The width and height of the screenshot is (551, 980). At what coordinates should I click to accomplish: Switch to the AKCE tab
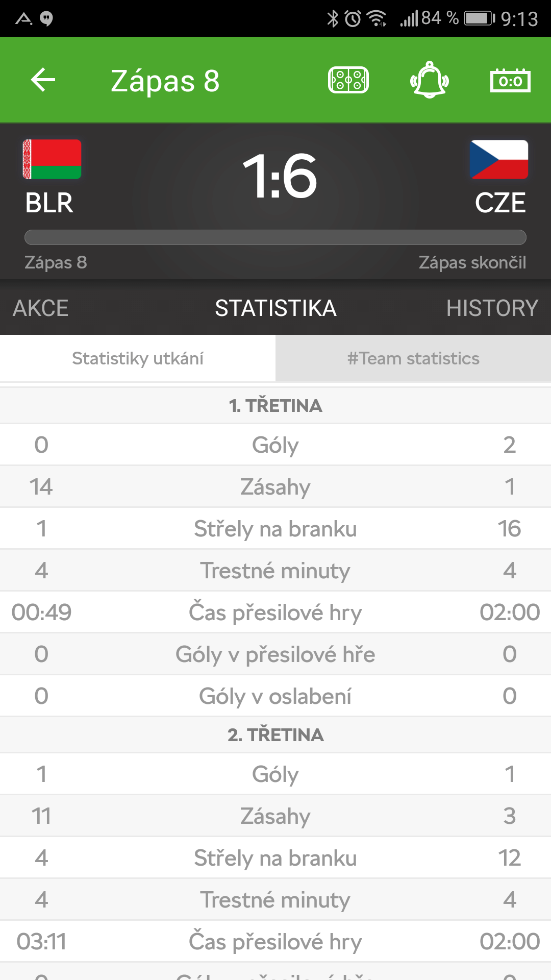pyautogui.click(x=41, y=308)
